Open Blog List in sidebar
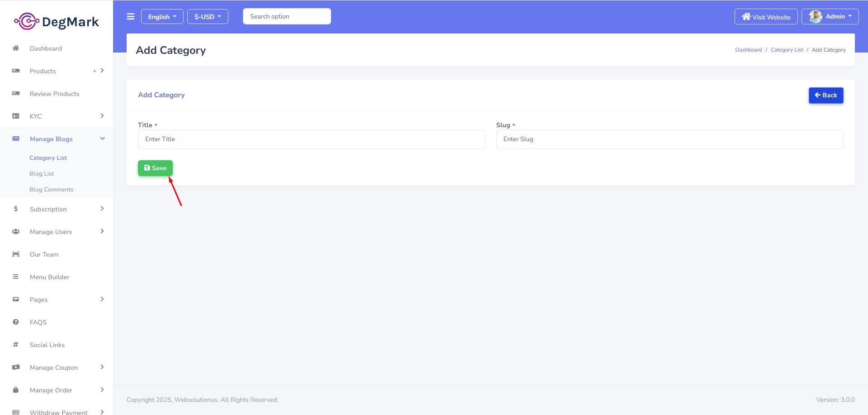Screen dimensions: 868x415 click(x=42, y=174)
